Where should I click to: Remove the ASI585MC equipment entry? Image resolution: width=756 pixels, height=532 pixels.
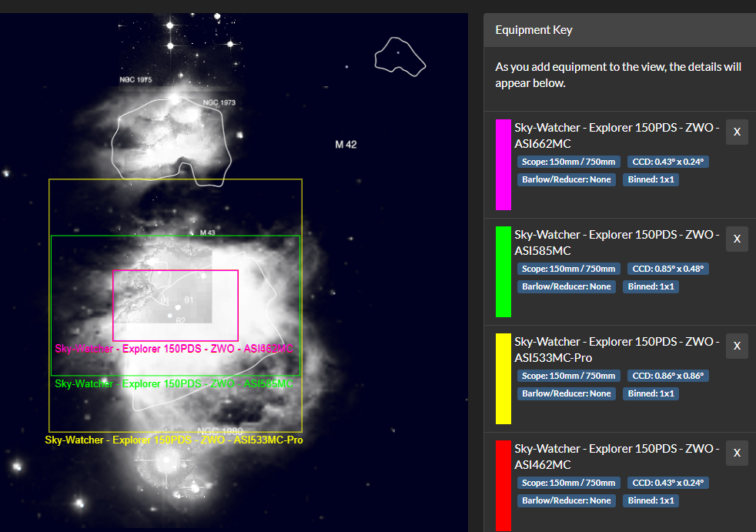pyautogui.click(x=737, y=239)
